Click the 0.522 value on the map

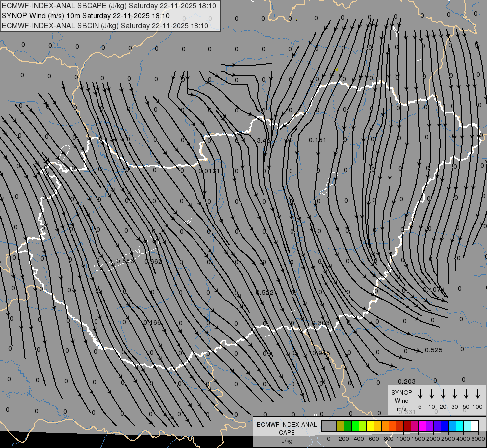click(x=265, y=292)
